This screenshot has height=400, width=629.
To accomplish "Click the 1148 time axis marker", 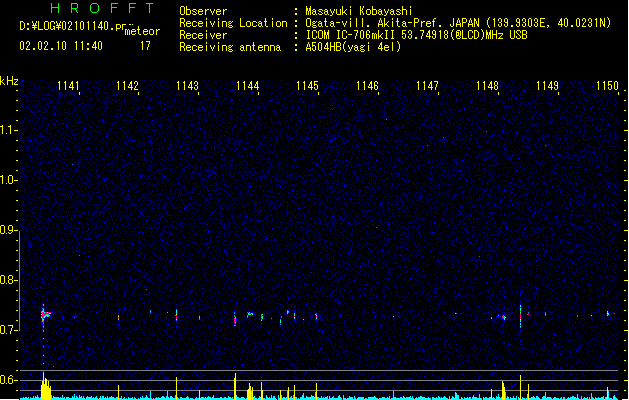I will [x=487, y=86].
